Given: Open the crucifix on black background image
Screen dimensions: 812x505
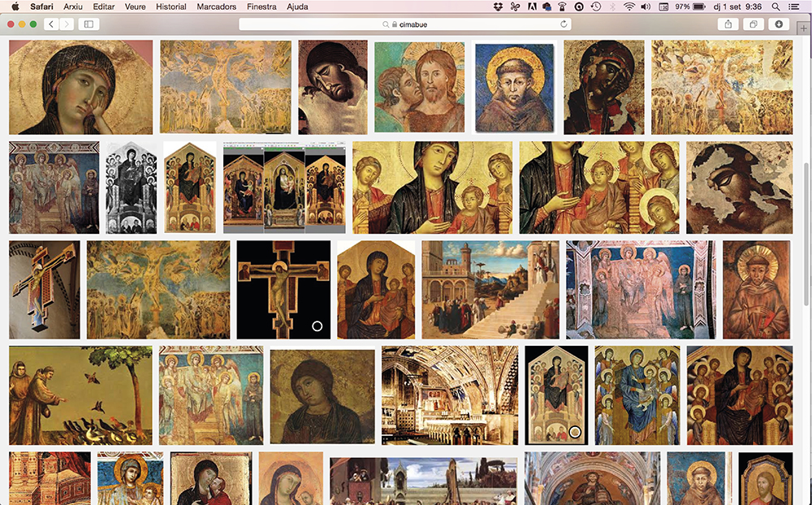Looking at the screenshot, I should click(x=283, y=290).
